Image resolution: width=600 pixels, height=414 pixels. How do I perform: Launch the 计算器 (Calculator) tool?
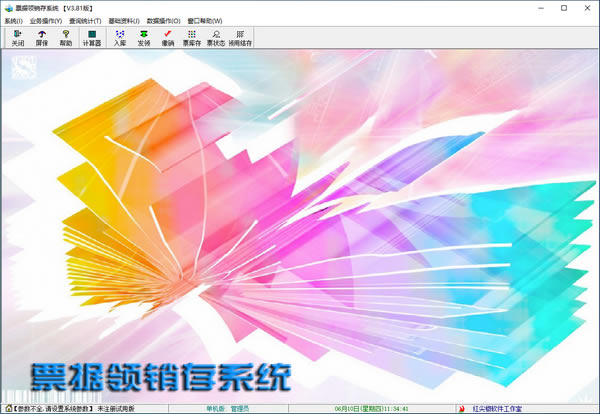coord(92,37)
